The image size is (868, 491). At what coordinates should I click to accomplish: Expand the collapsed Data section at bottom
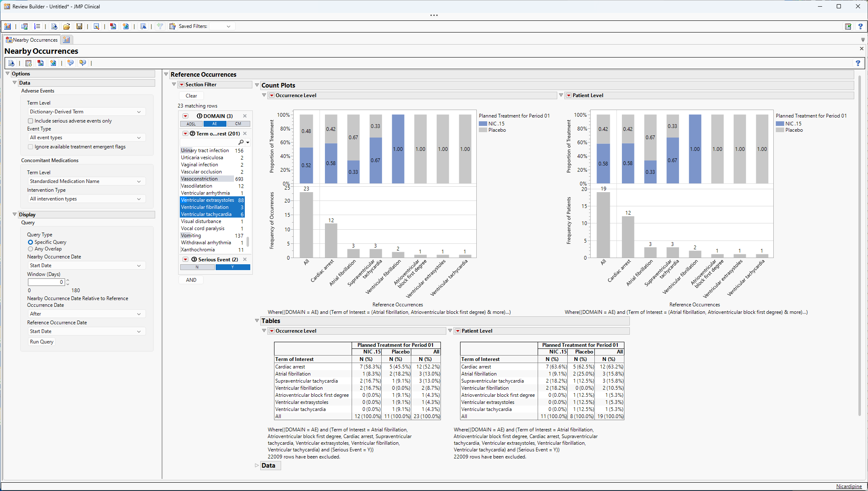[257, 466]
